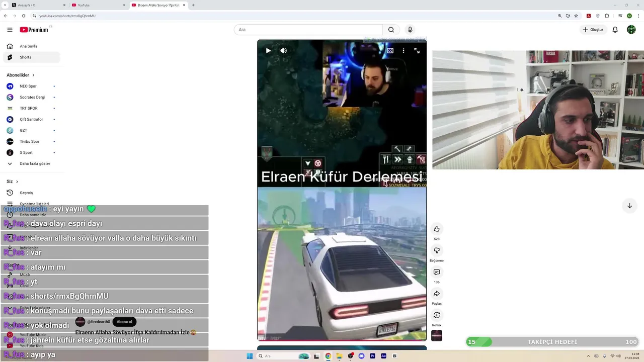Viewport: 644px width, 362px height.
Task: Open File Explorer from the taskbar
Action: click(x=339, y=356)
